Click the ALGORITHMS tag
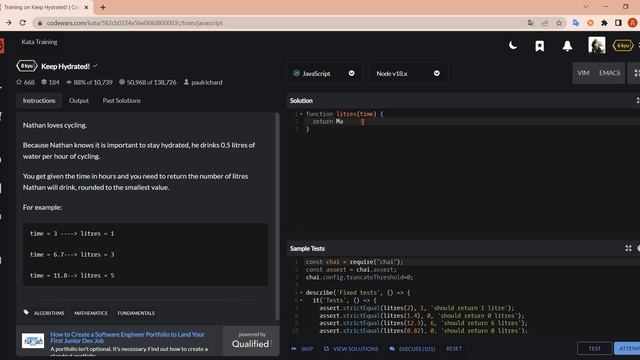This screenshot has width=640, height=360. (x=49, y=313)
